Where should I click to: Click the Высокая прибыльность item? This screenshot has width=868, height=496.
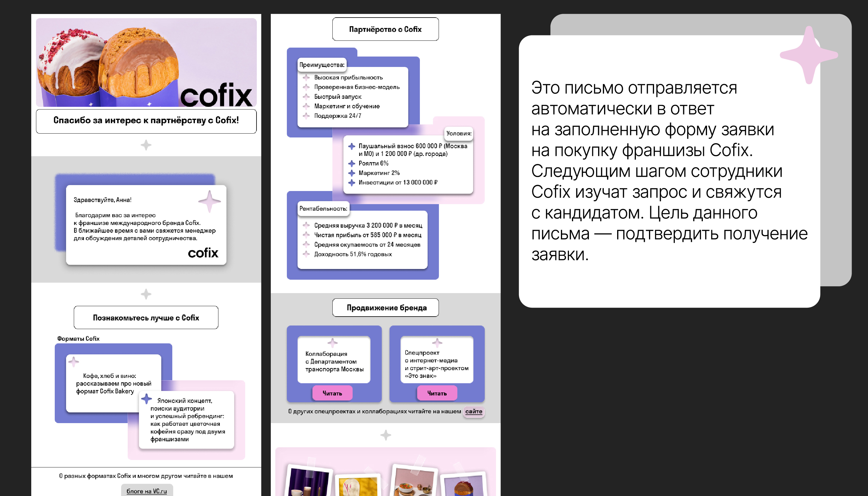(348, 77)
